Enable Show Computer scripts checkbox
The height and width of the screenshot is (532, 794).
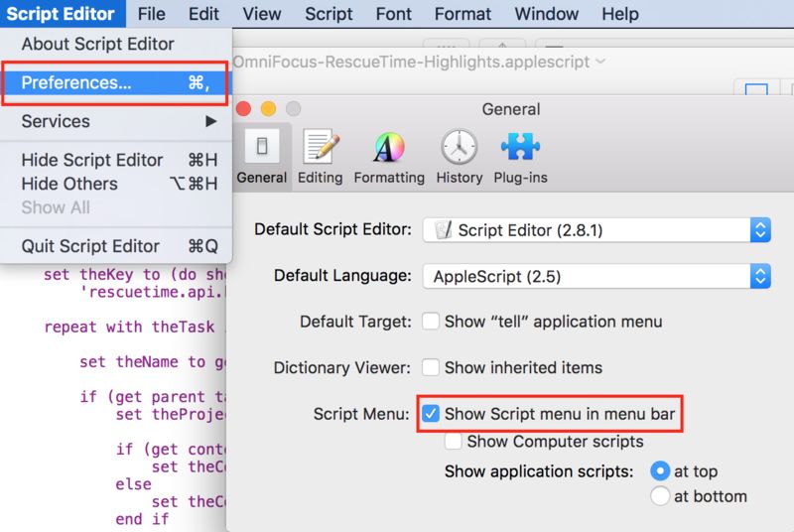click(453, 441)
